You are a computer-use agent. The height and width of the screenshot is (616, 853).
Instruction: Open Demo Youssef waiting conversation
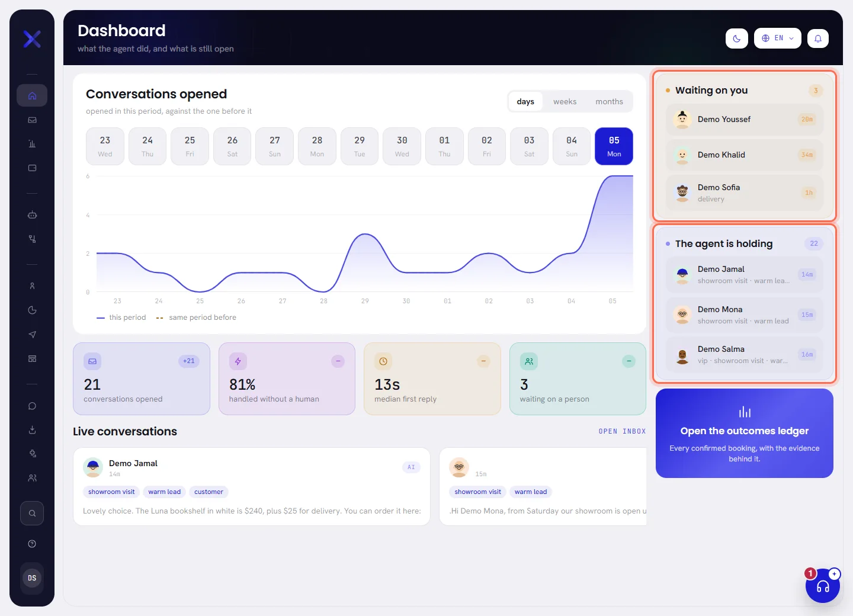[745, 120]
